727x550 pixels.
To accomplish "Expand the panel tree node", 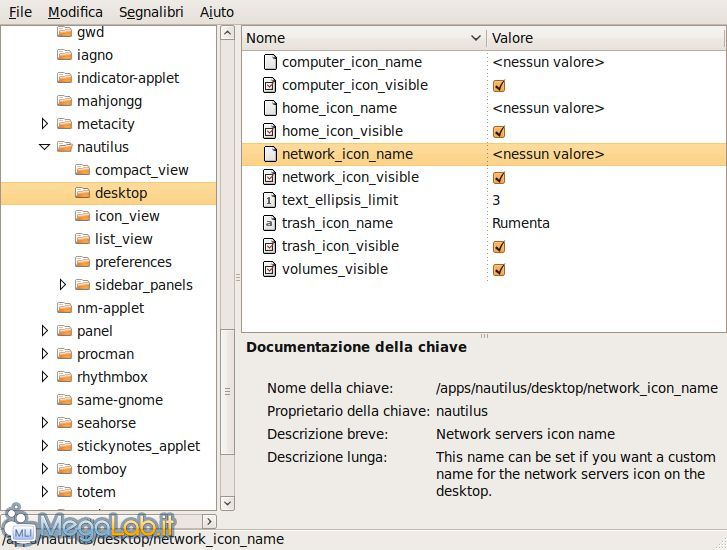I will coord(44,331).
